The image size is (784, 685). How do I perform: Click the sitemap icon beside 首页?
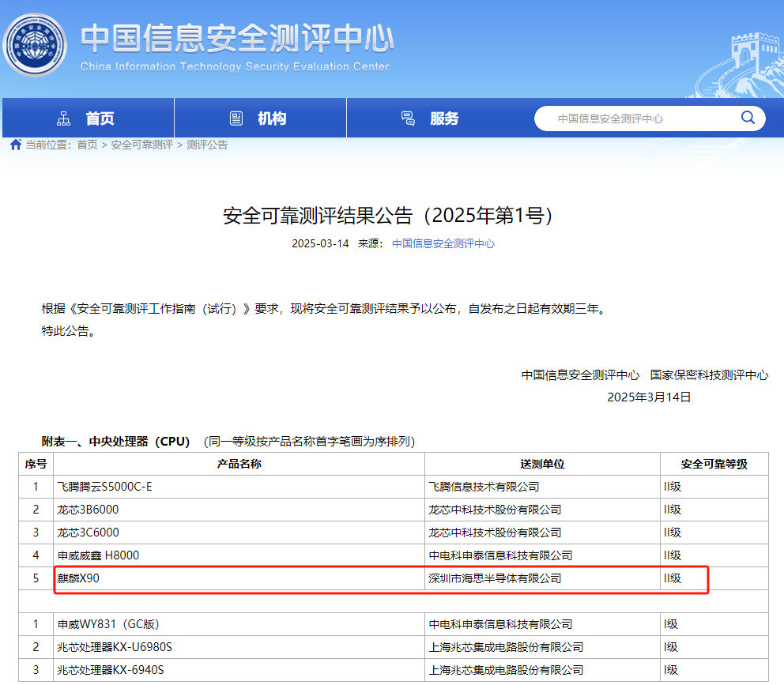[x=63, y=119]
